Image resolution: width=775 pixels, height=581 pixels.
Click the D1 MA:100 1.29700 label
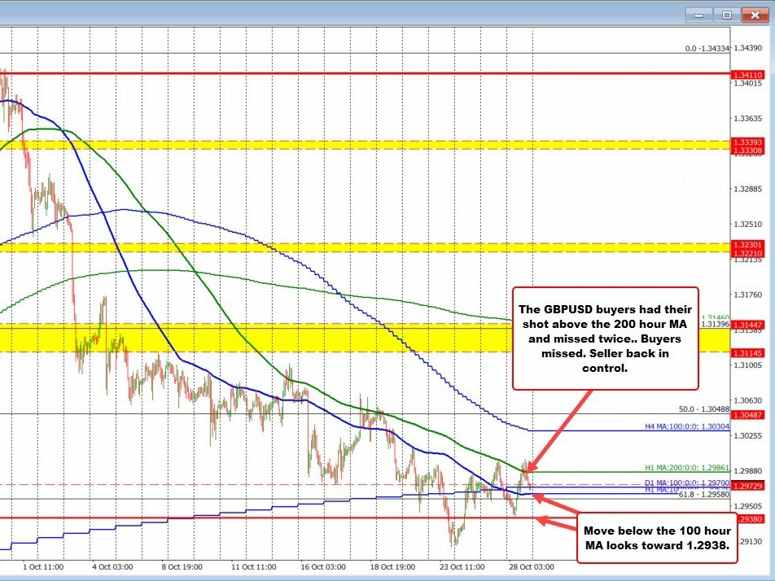pos(688,482)
